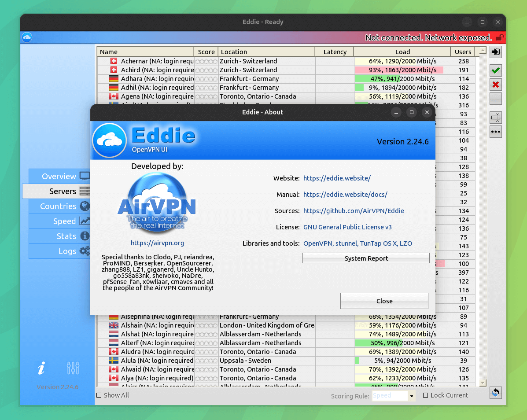The height and width of the screenshot is (420, 527).
Task: Click Switzerland flag next to Achernar
Action: [x=114, y=61]
